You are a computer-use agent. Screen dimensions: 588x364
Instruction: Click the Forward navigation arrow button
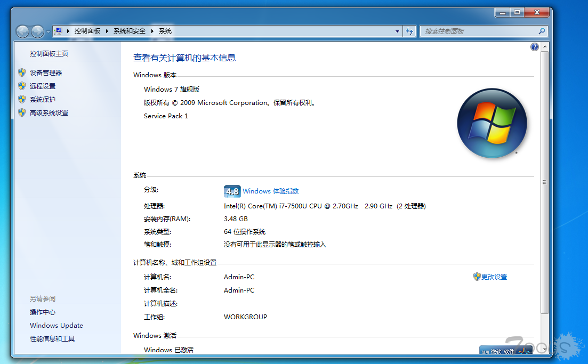(37, 31)
